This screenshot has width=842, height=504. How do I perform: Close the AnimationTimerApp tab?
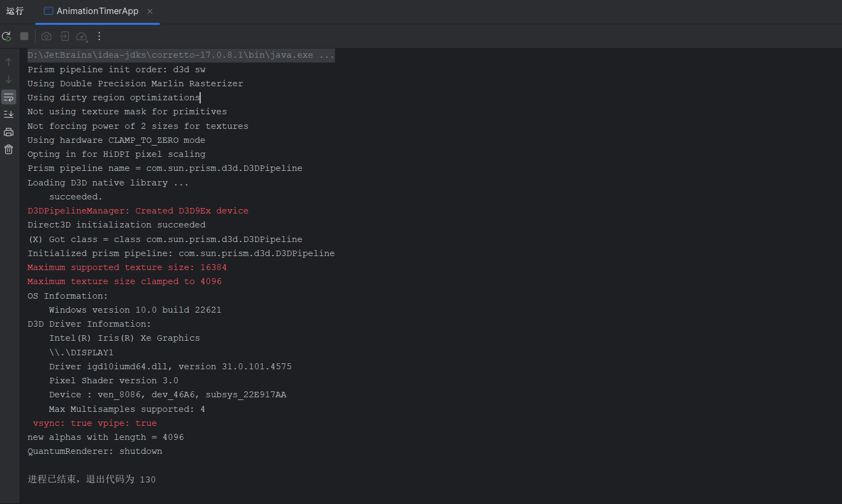pos(150,11)
